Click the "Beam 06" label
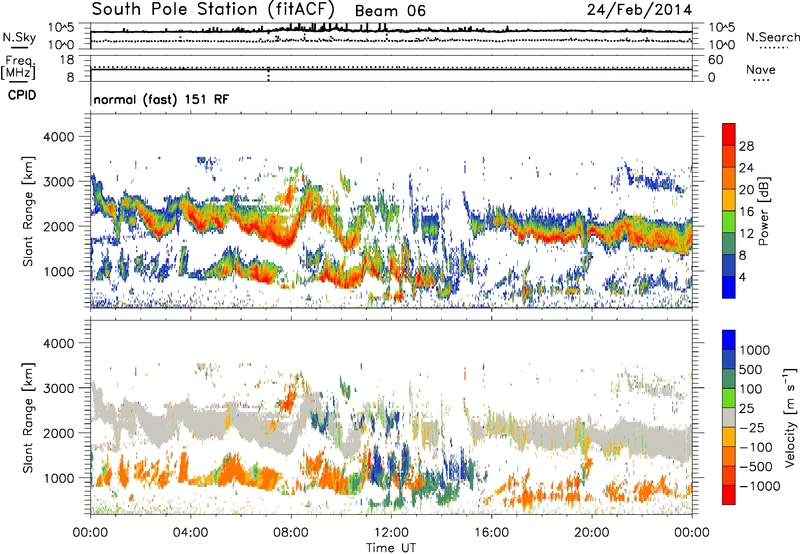Viewport: 800px width, 554px height. tap(390, 11)
